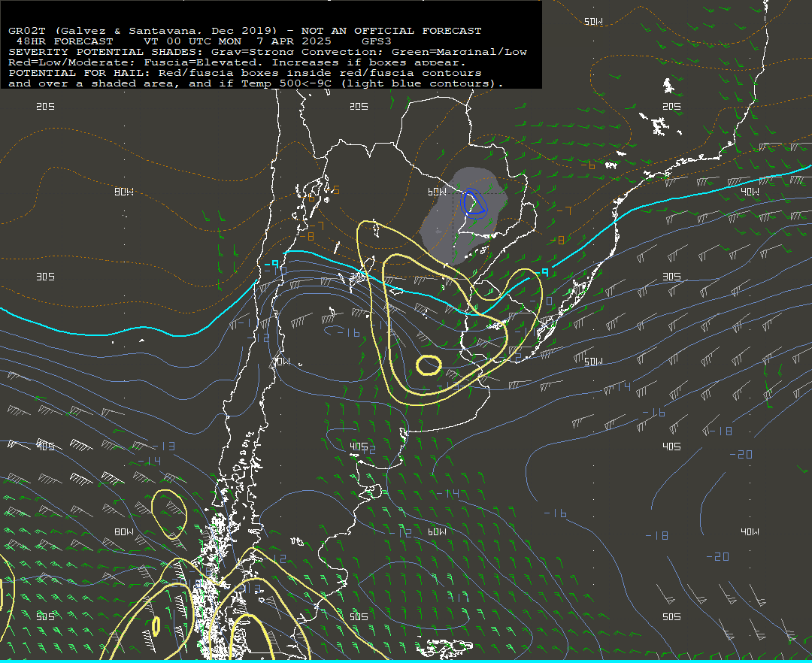Screen dimensions: 812x663
Task: Click the 50W longitude label at top
Action: 593,22
